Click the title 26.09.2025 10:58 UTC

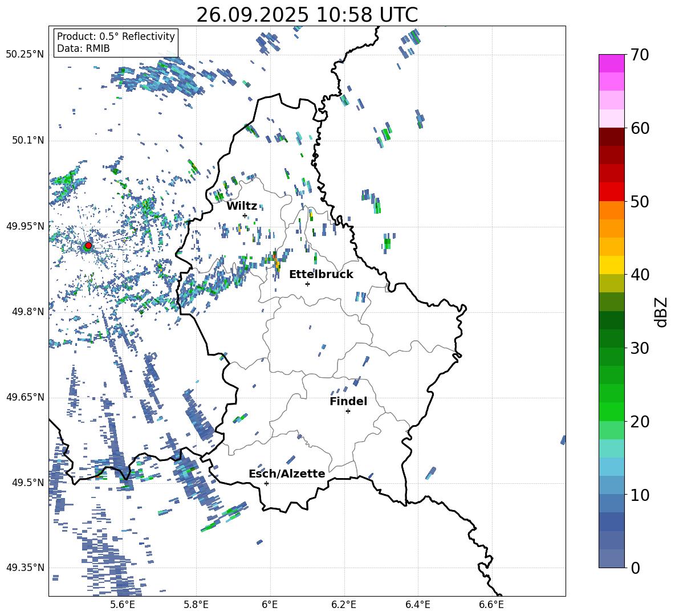(x=307, y=15)
